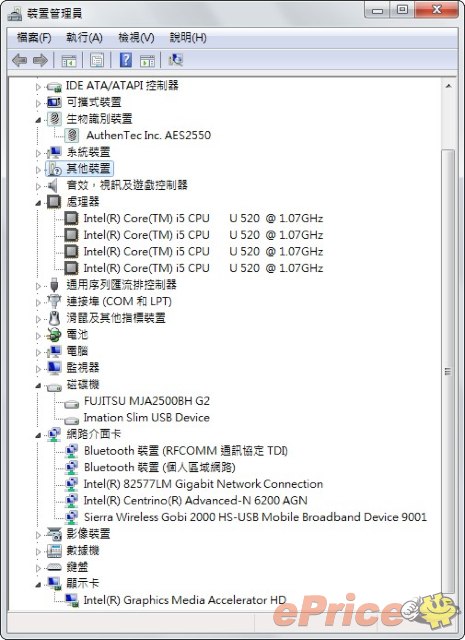Click the 可攜式裝置 device icon
Image resolution: width=465 pixels, height=640 pixels.
click(x=54, y=102)
